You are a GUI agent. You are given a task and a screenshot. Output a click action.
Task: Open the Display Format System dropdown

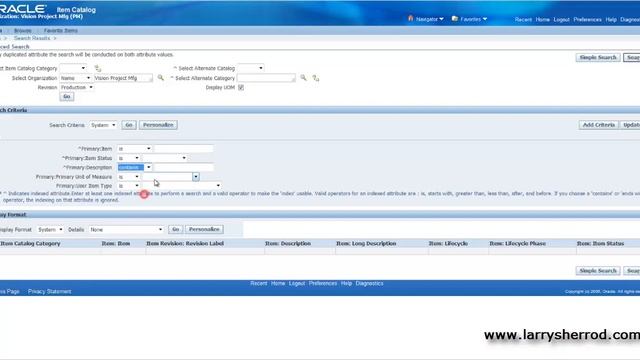pyautogui.click(x=50, y=229)
